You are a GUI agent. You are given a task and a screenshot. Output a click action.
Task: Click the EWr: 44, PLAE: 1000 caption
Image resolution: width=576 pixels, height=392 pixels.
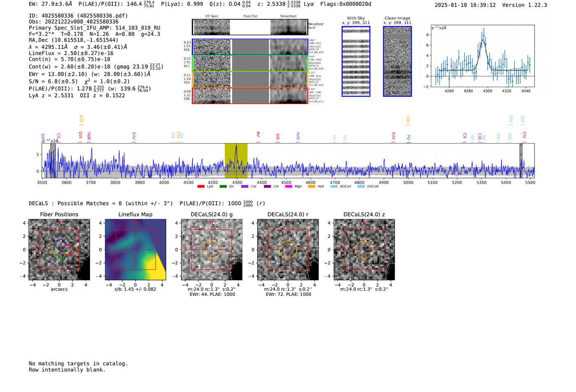212,294
